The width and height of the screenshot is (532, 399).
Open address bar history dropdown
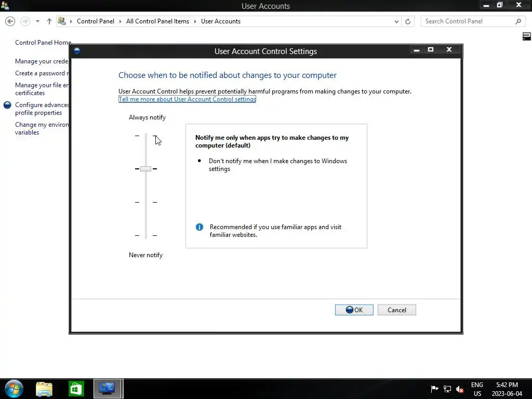pos(396,21)
